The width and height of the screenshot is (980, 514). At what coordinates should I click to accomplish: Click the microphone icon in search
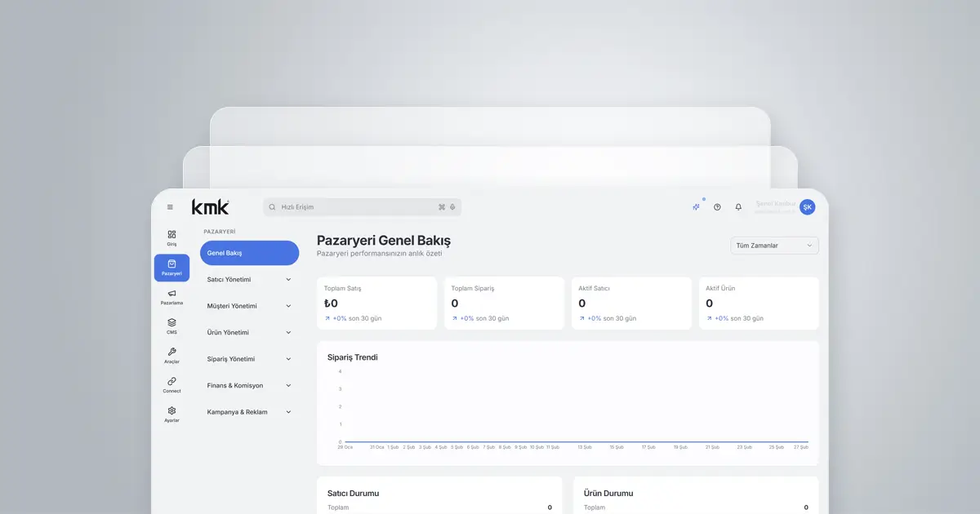[452, 207]
